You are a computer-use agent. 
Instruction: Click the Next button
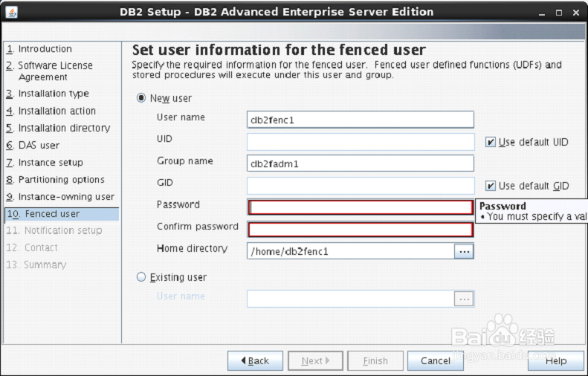pos(315,360)
